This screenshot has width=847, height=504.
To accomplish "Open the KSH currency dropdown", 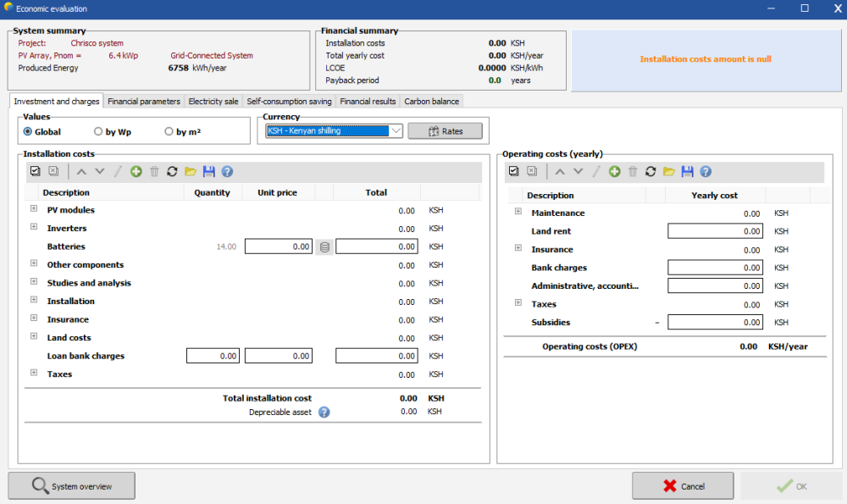I will (x=396, y=131).
